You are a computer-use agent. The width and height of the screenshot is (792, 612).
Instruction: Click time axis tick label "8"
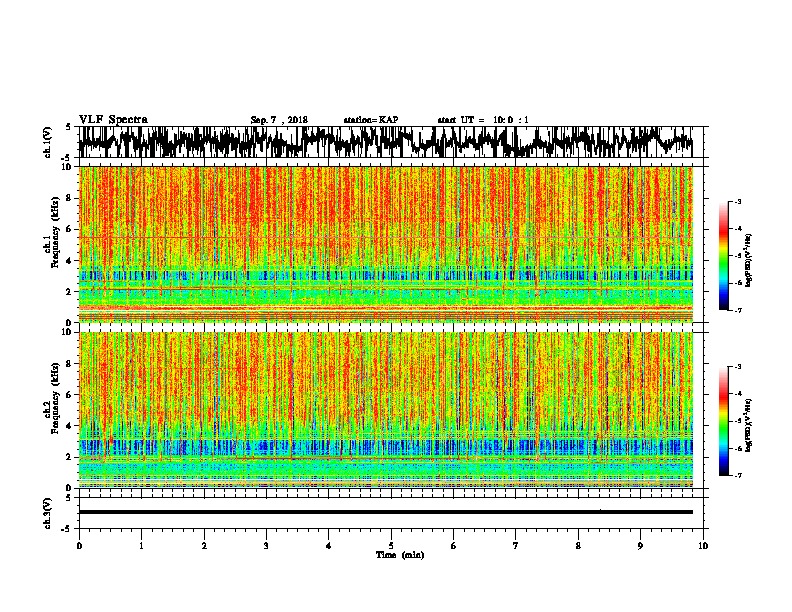coord(578,546)
